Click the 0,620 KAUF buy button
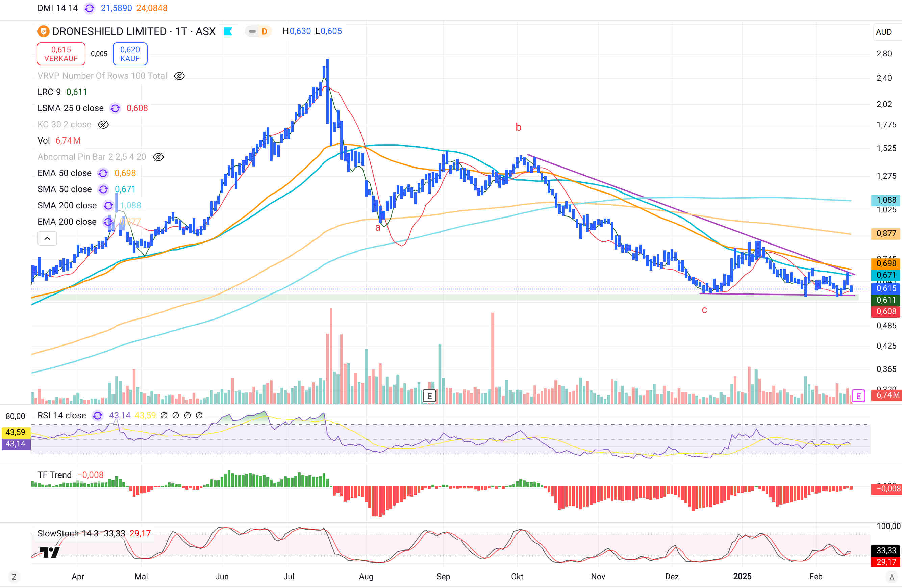Viewport: 902px width, 588px height. (130, 54)
